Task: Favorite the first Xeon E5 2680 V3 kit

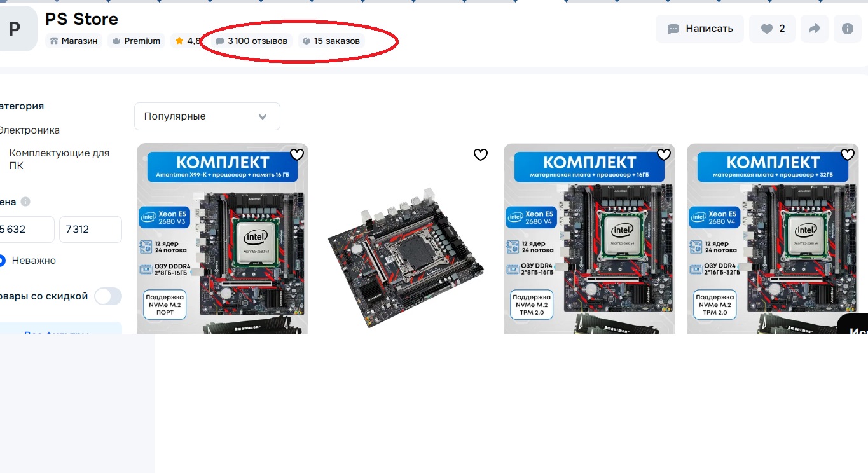Action: pos(297,154)
